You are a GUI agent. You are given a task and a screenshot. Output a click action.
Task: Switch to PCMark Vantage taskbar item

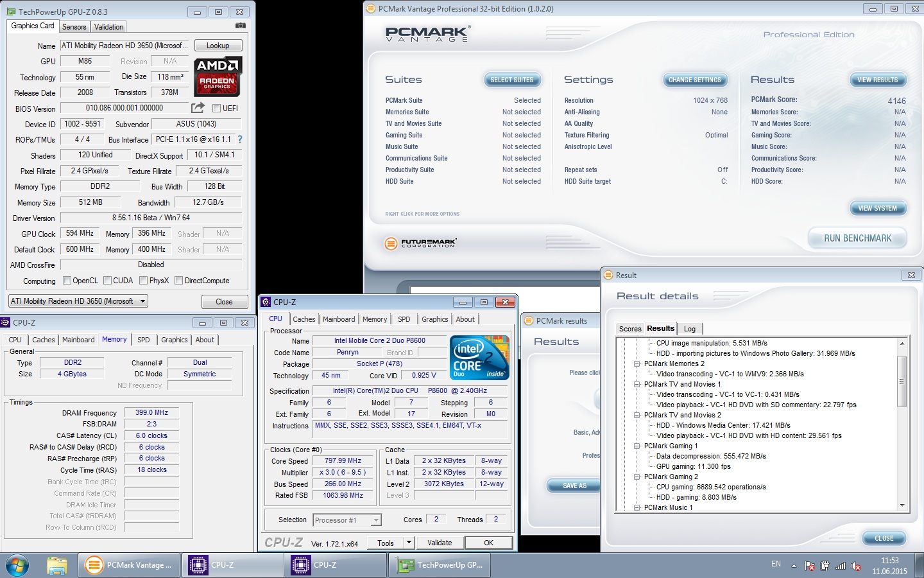(x=129, y=565)
